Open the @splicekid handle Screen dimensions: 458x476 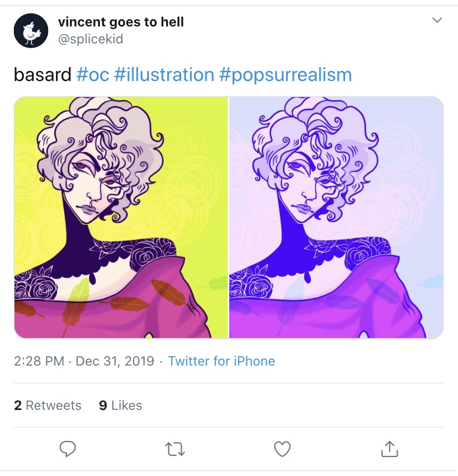(90, 39)
